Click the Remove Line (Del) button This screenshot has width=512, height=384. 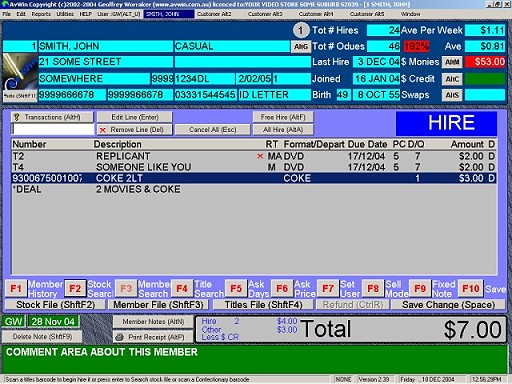135,130
